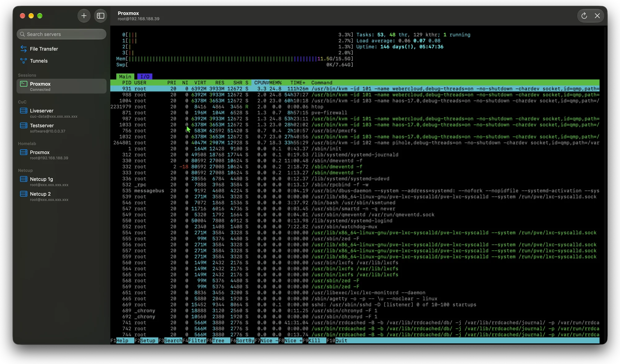The height and width of the screenshot is (364, 620).
Task: Click the USER column header
Action: point(140,83)
